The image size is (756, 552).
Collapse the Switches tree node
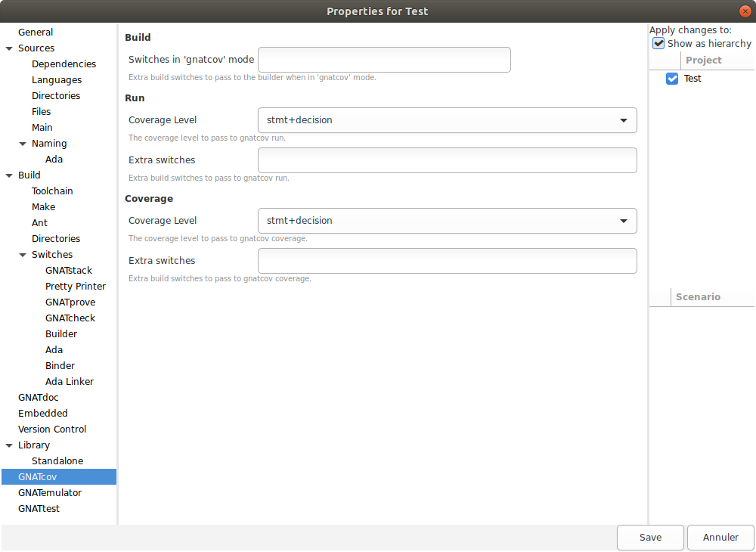point(22,255)
